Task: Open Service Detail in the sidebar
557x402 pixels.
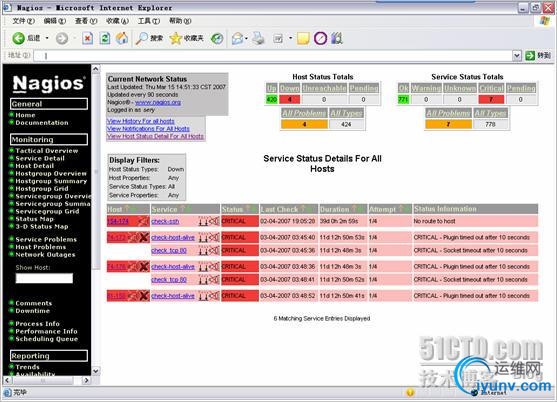Action: tap(40, 158)
